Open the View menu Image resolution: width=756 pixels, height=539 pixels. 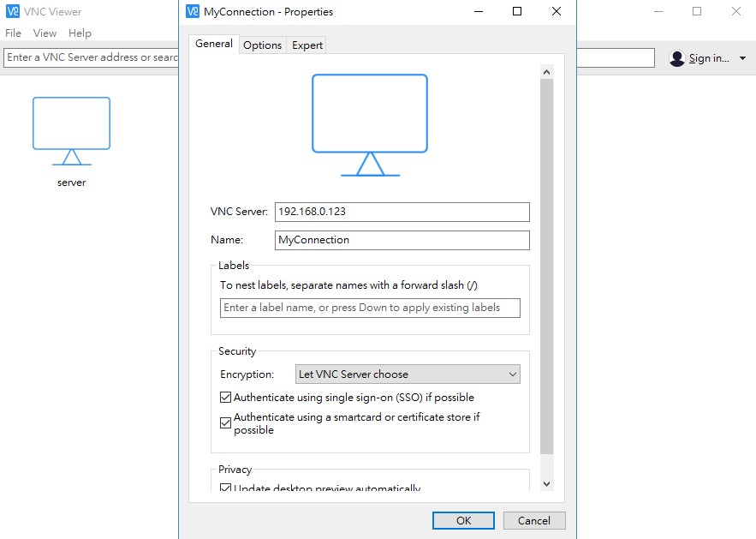(x=44, y=33)
